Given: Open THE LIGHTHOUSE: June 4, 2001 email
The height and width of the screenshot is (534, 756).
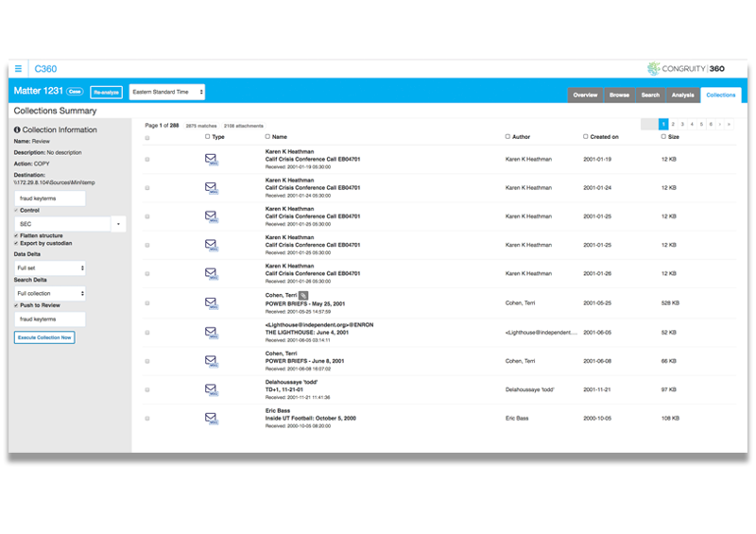Looking at the screenshot, I should [306, 333].
